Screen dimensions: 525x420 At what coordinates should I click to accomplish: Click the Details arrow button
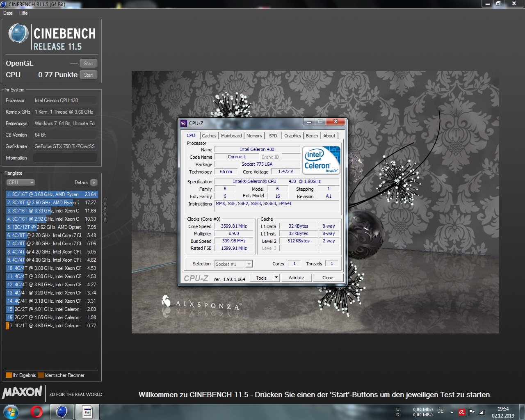coord(94,183)
